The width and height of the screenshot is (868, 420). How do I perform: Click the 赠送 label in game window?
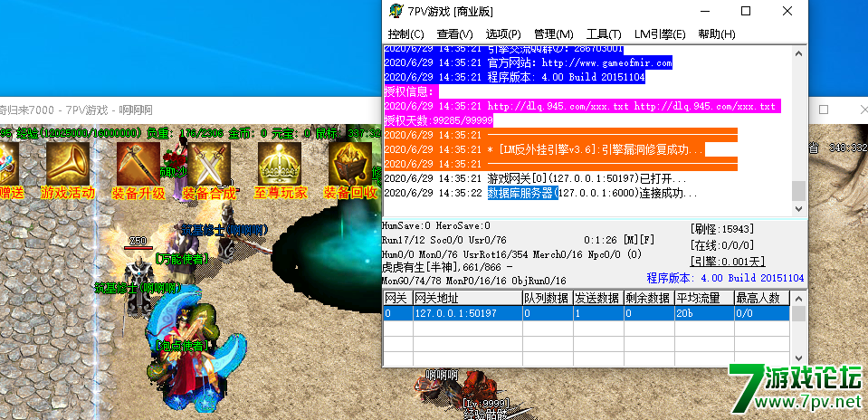[12, 193]
